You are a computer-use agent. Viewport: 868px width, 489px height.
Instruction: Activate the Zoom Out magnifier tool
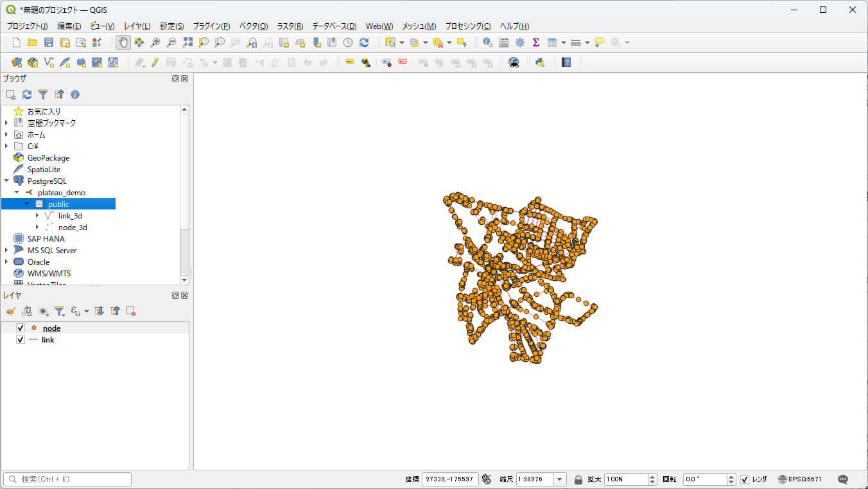tap(171, 42)
